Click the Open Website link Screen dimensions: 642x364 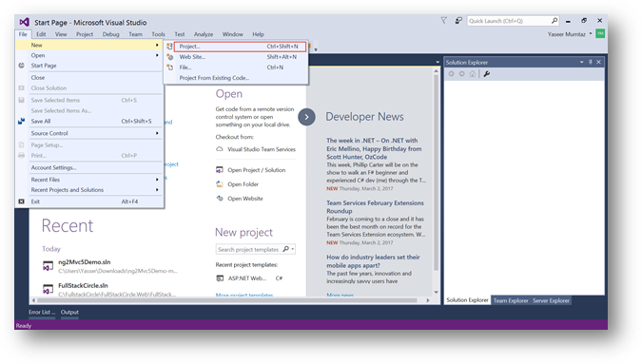[x=245, y=199]
